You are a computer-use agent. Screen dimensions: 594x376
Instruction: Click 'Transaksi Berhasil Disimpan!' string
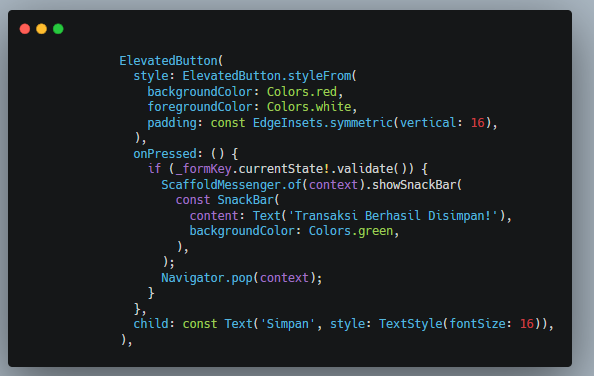[393, 216]
